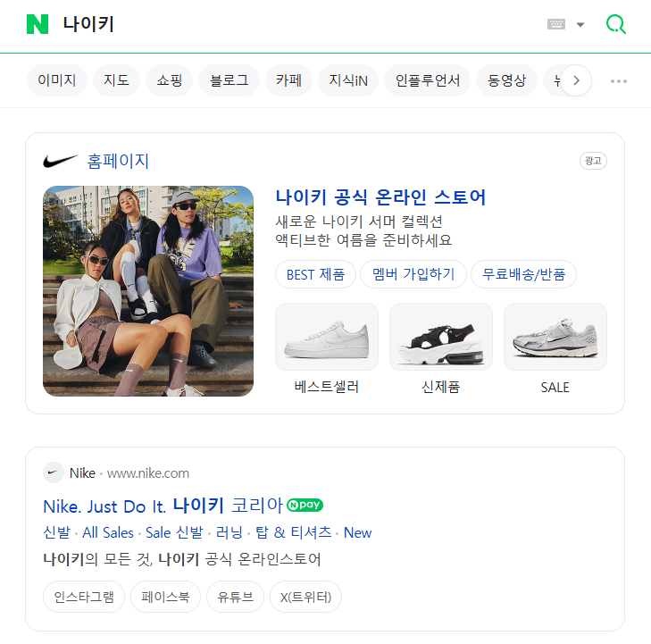This screenshot has width=651, height=644.
Task: Show more tabs with right chevron
Action: click(576, 80)
